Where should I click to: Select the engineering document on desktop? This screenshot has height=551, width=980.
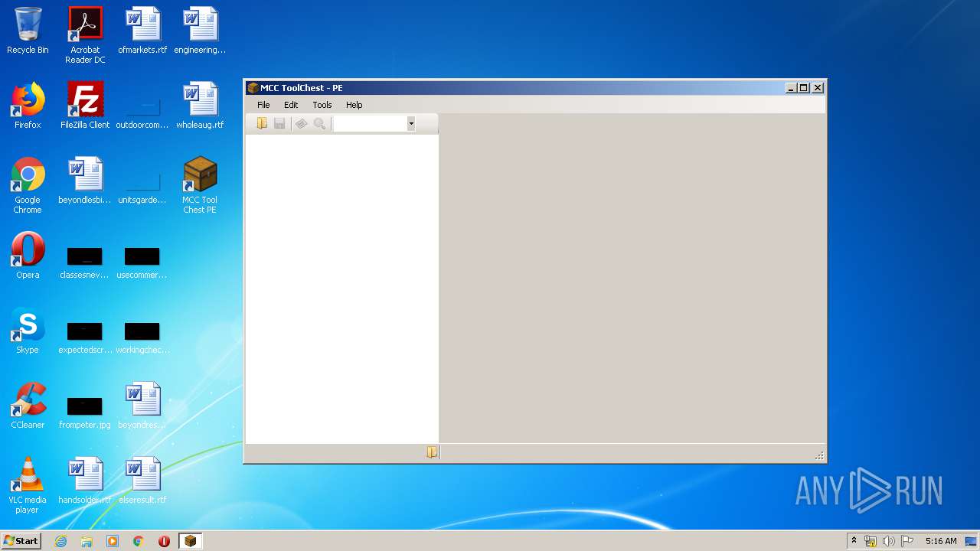pyautogui.click(x=200, y=31)
